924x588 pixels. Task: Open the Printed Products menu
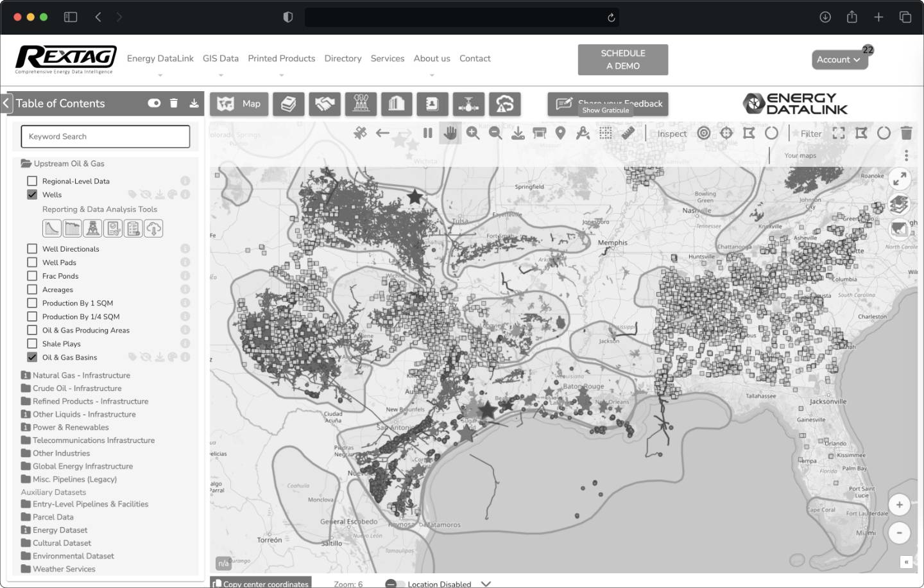tap(281, 58)
